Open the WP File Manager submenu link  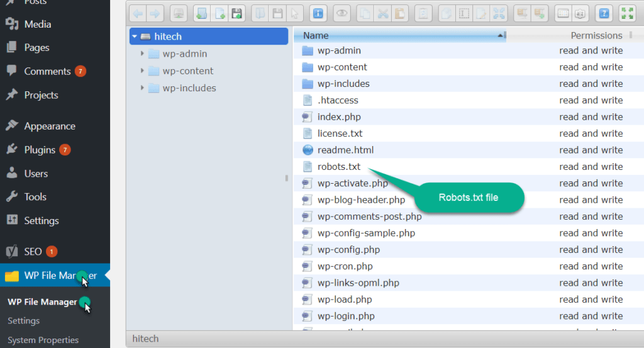coord(42,302)
